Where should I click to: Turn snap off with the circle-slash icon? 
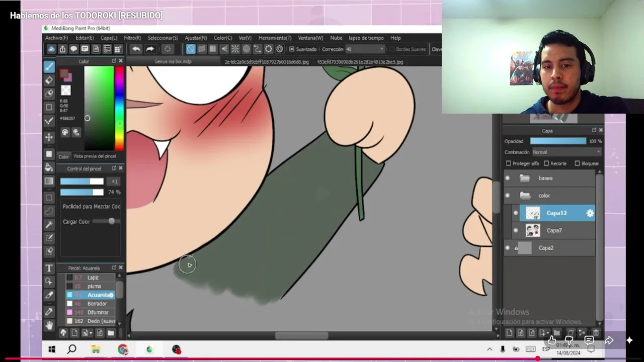(x=191, y=49)
